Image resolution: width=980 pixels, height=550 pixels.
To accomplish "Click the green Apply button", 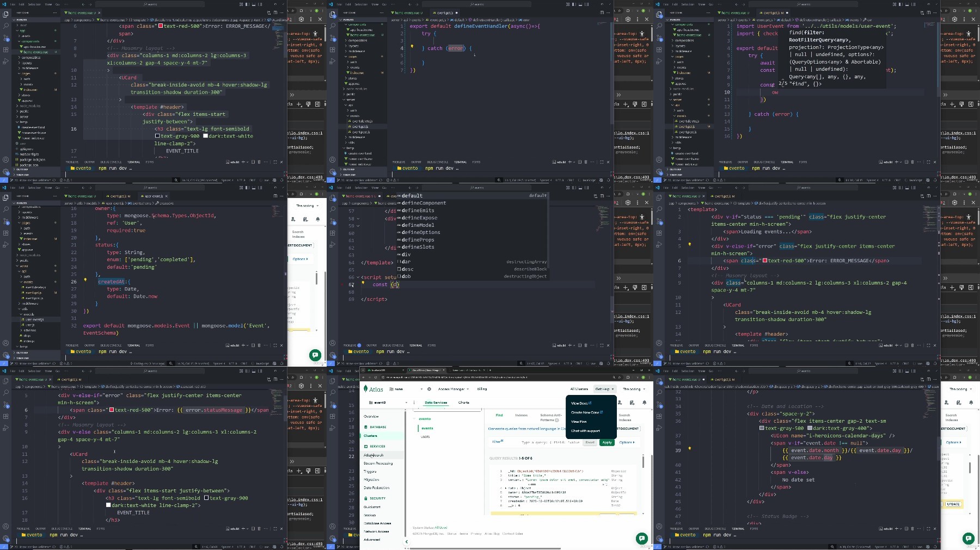I will (607, 442).
